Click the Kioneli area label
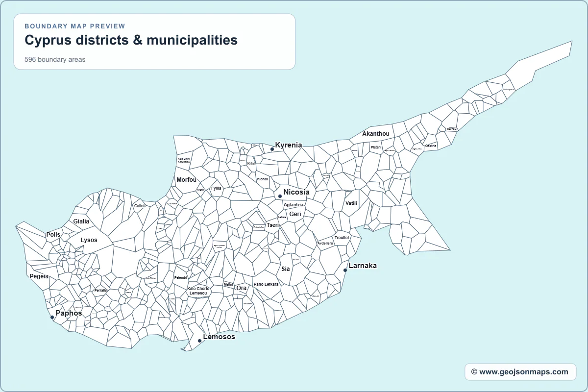 [x=263, y=179]
